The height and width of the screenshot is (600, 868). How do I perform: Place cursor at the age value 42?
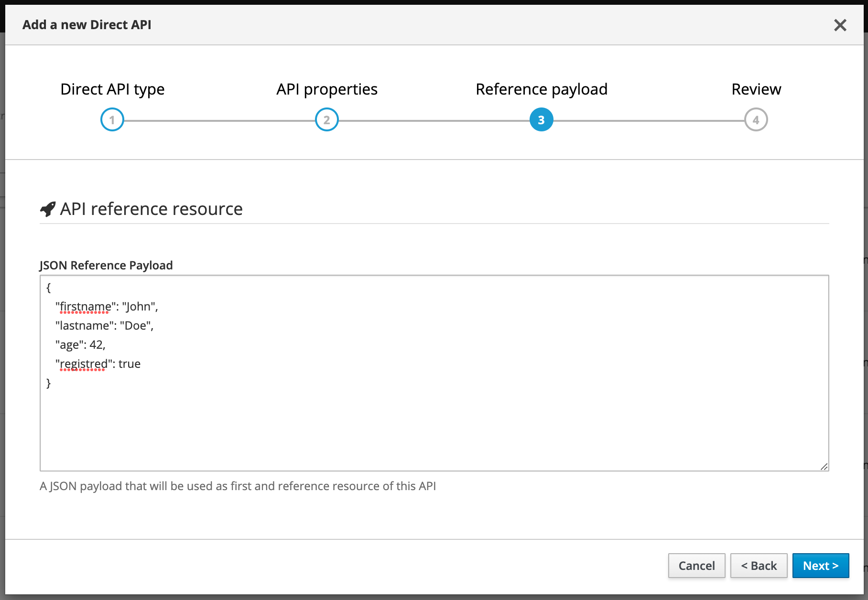96,345
